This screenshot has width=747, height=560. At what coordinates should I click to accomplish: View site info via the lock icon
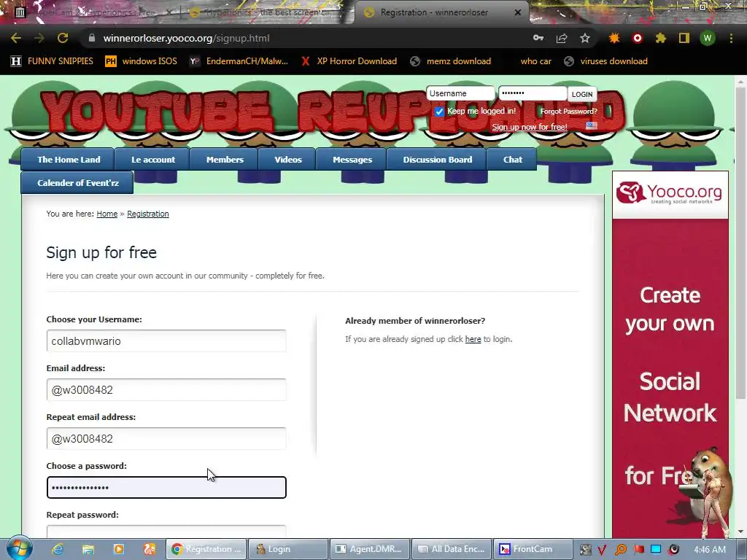(92, 38)
